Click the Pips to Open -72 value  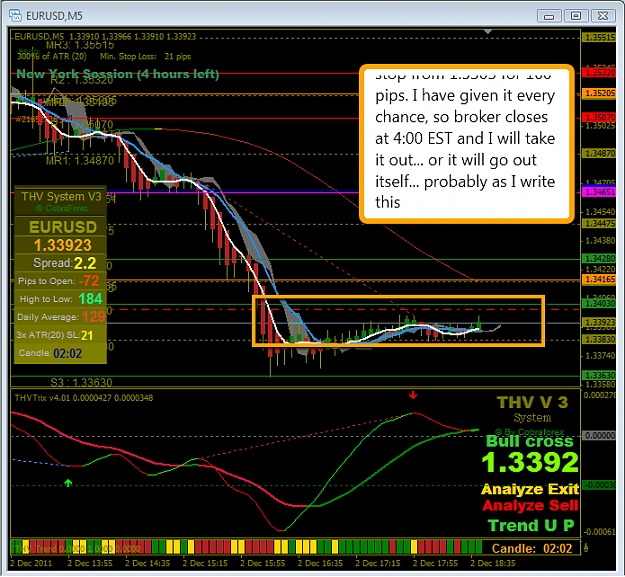point(89,281)
